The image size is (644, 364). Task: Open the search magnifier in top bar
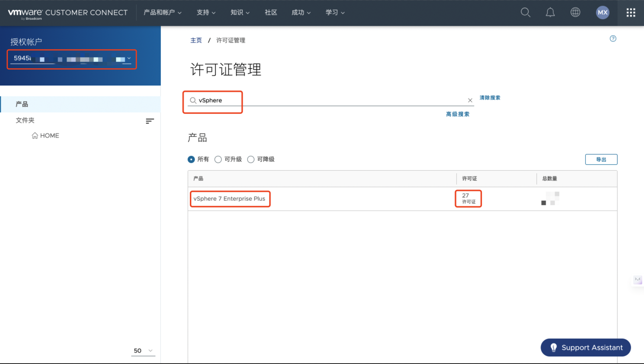[525, 12]
